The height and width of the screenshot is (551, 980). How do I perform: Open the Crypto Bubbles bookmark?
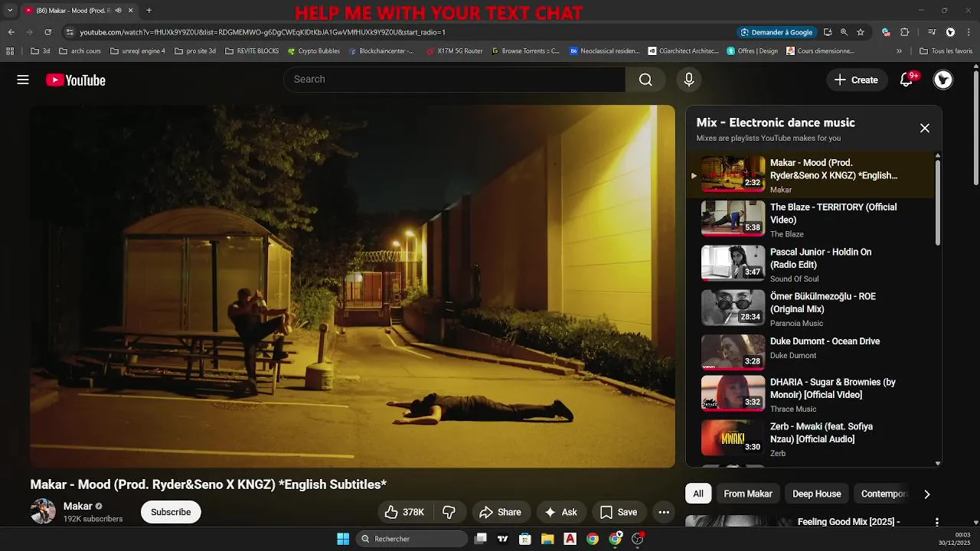314,51
